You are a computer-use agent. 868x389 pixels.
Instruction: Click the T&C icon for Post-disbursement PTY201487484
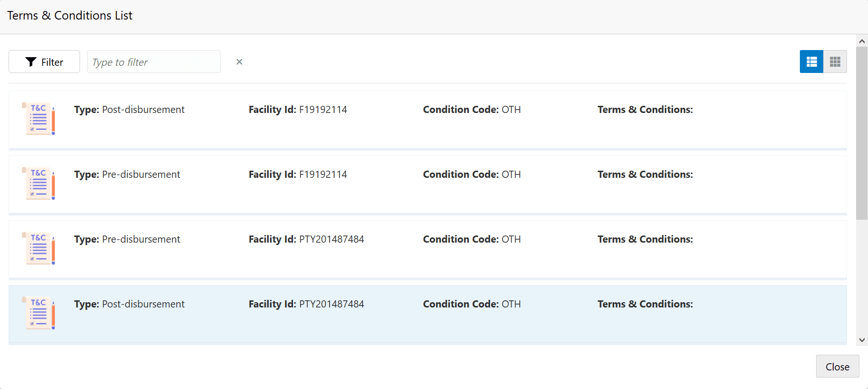pyautogui.click(x=39, y=313)
